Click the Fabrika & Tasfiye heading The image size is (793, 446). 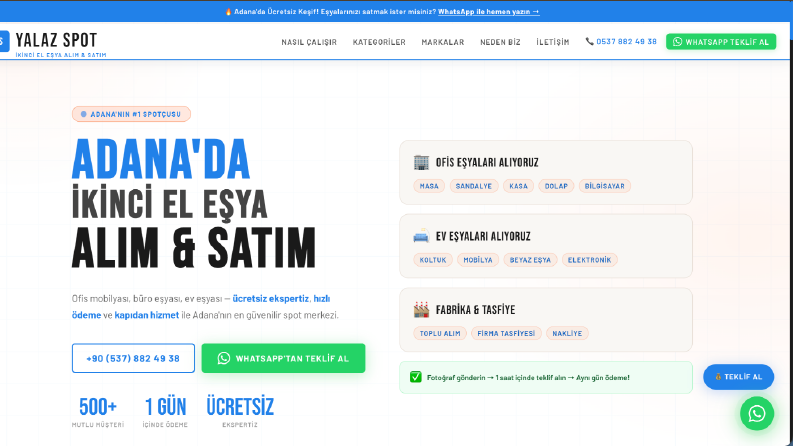pos(475,309)
